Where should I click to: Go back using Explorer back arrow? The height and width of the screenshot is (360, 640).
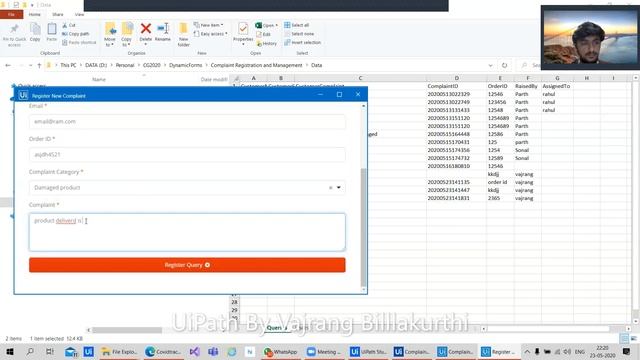pos(8,65)
